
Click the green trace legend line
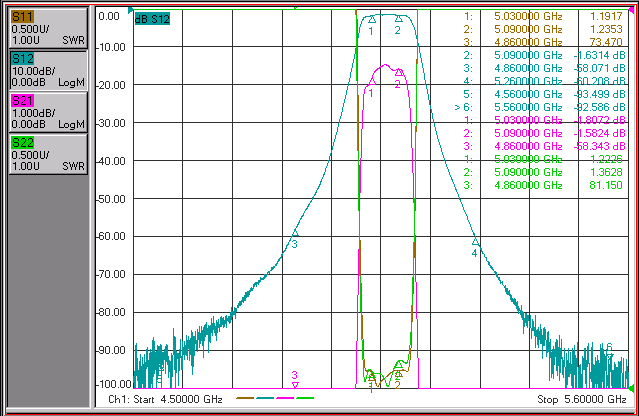click(x=305, y=398)
